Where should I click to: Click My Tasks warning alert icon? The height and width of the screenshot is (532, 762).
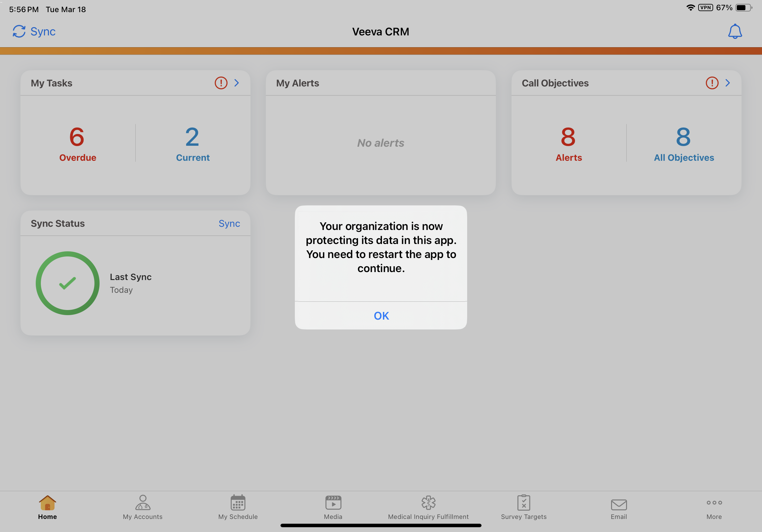(221, 83)
